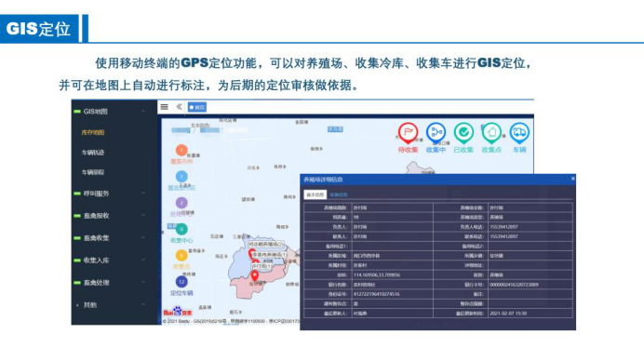
Task: Click the red 待收集 flag icon
Action: click(x=408, y=133)
